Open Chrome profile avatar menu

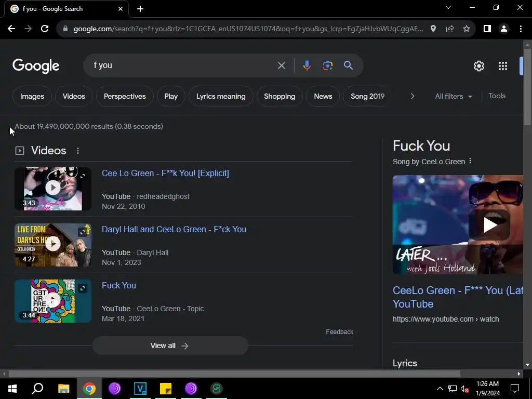(x=504, y=29)
